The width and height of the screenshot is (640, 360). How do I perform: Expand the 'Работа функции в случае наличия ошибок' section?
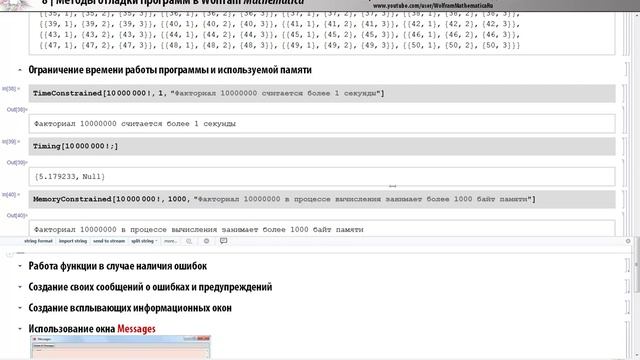point(20,266)
